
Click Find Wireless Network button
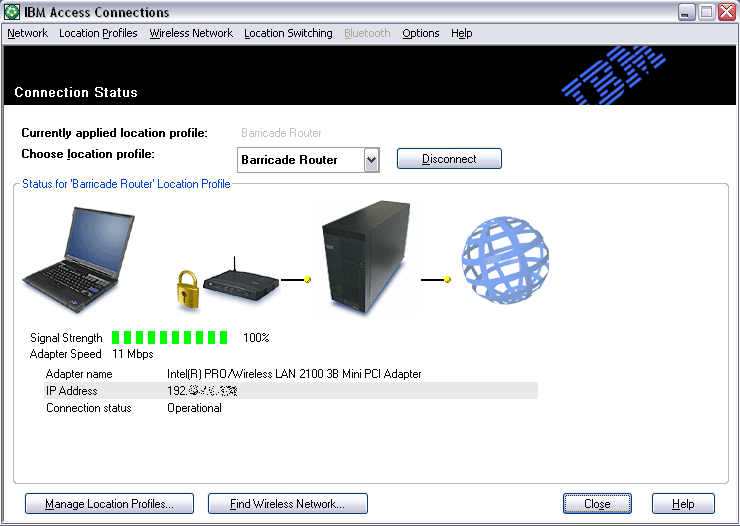point(287,504)
